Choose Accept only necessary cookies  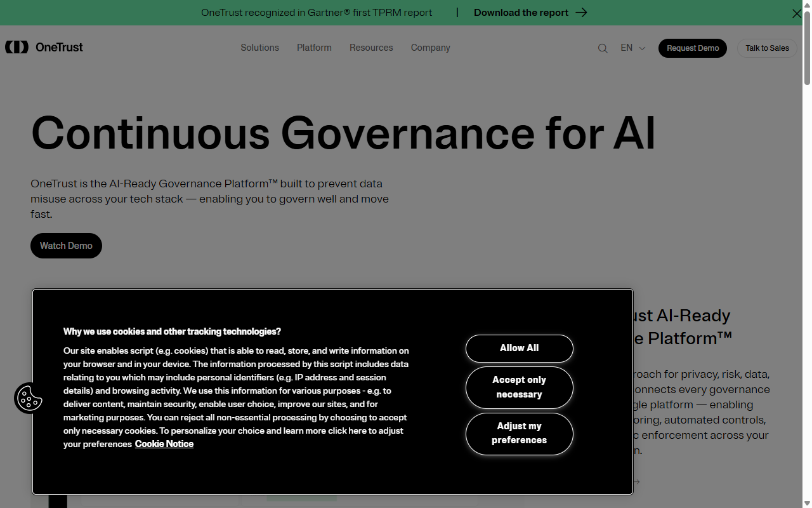[x=519, y=387]
